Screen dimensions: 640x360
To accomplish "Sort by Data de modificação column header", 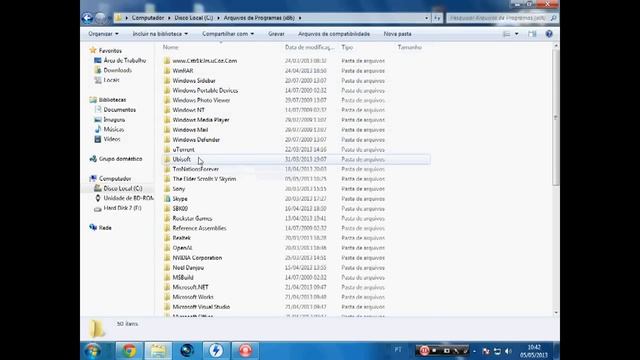I will pos(310,47).
